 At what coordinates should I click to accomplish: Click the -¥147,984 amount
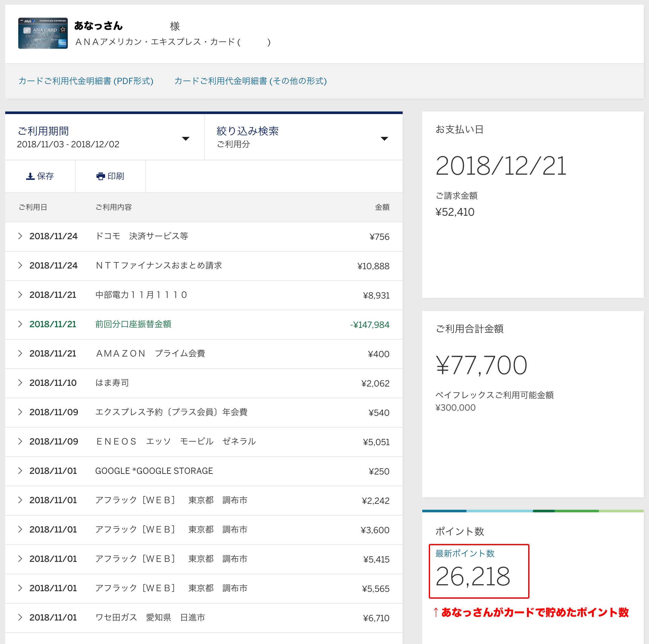[x=369, y=325]
